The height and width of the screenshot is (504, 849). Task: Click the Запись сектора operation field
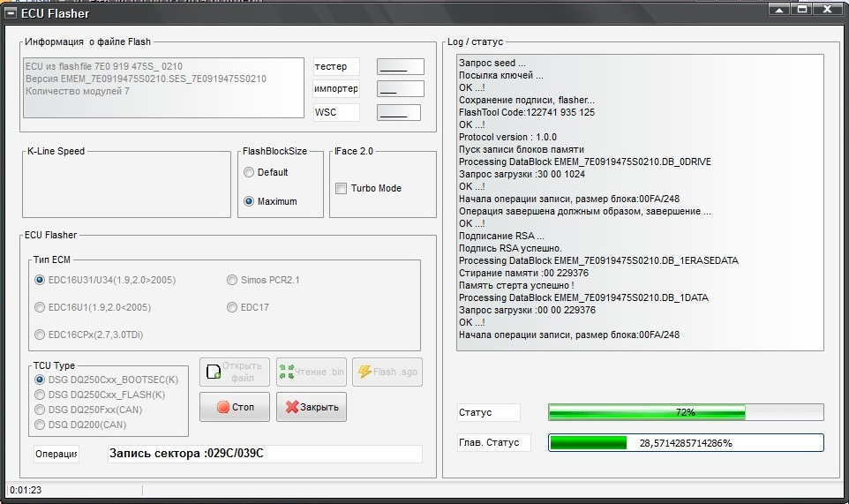[x=265, y=454]
